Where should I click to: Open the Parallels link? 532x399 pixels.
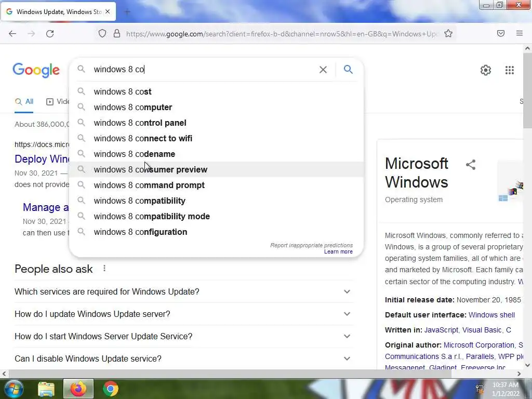point(480,356)
